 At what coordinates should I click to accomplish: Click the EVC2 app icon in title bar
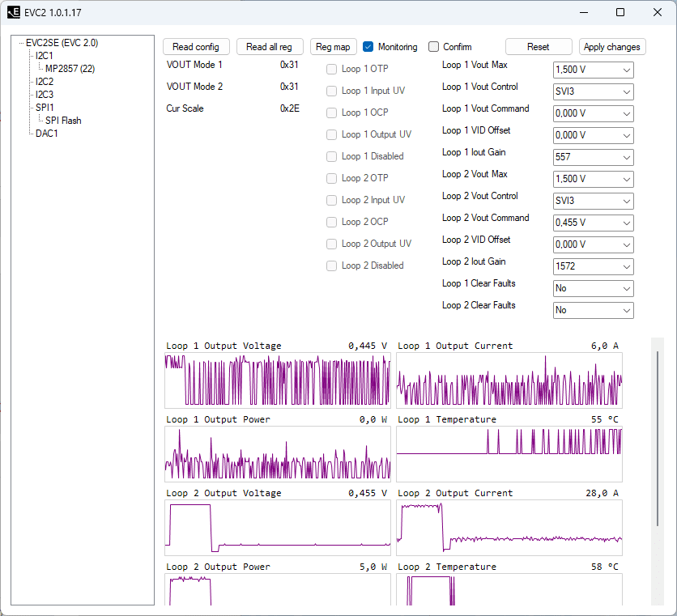pyautogui.click(x=14, y=12)
